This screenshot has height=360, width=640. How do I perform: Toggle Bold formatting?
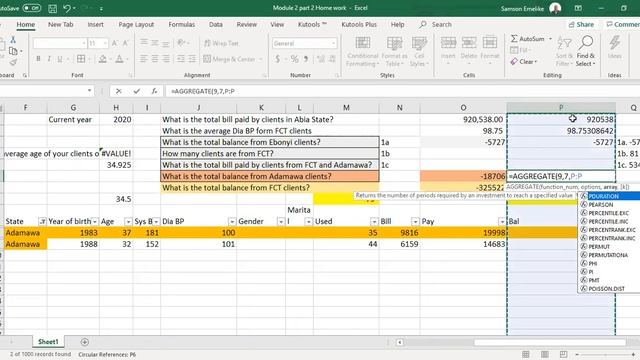38,59
